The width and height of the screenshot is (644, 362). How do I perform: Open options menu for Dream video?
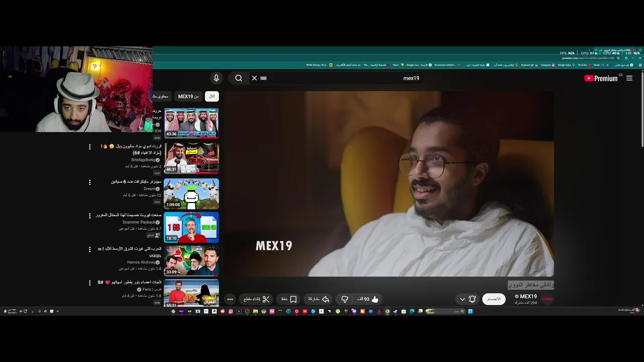90,182
